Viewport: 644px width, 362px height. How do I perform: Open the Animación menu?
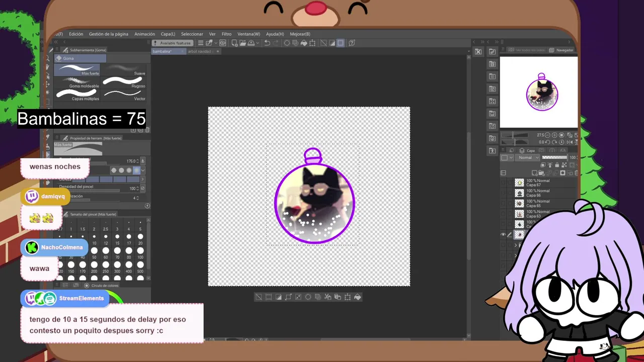tap(144, 34)
